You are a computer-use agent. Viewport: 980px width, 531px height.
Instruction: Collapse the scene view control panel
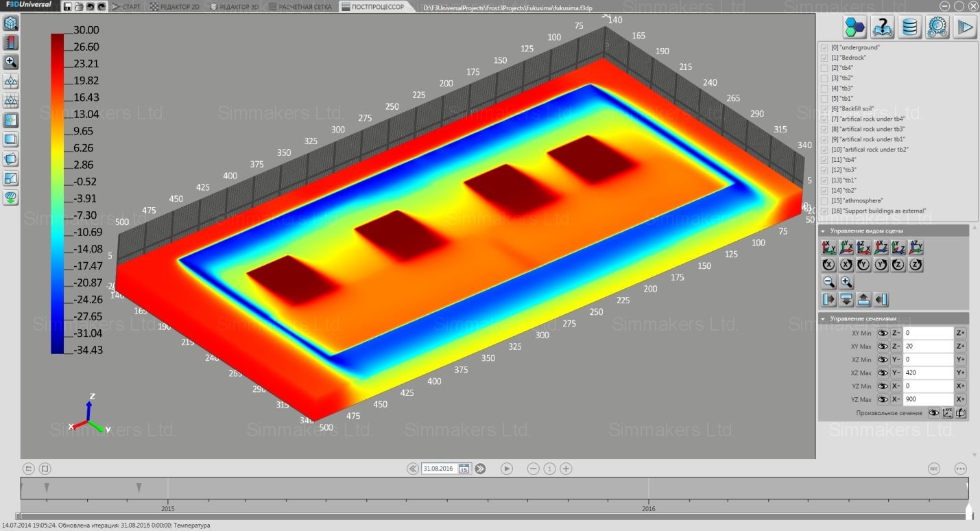[823, 231]
